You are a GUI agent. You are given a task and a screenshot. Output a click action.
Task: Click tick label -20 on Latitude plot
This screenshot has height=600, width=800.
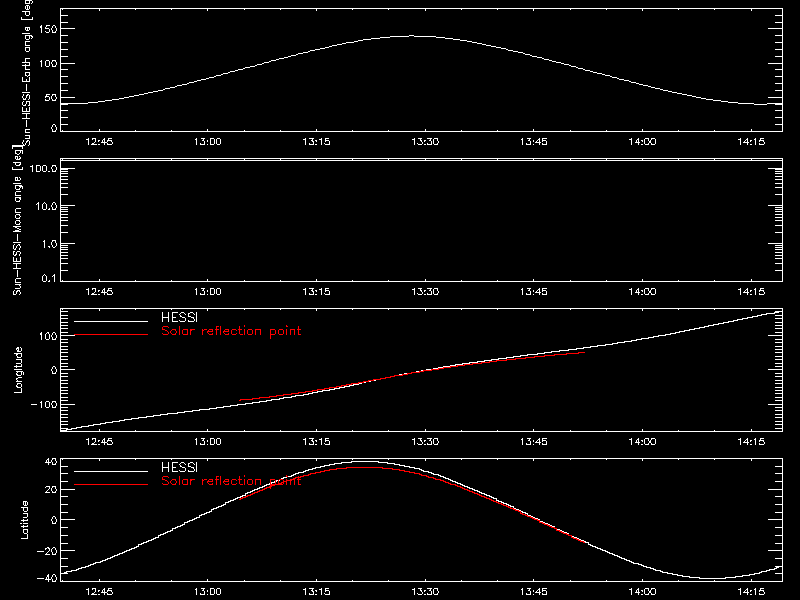tap(47, 551)
